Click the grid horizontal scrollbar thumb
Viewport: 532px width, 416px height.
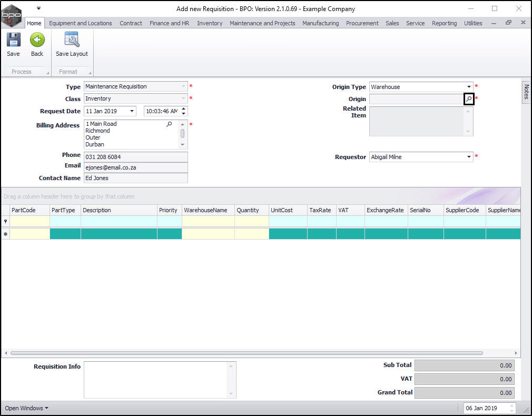[247, 353]
